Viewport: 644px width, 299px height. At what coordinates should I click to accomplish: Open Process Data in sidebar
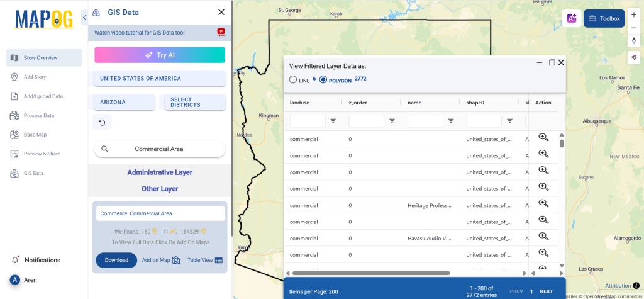point(39,116)
